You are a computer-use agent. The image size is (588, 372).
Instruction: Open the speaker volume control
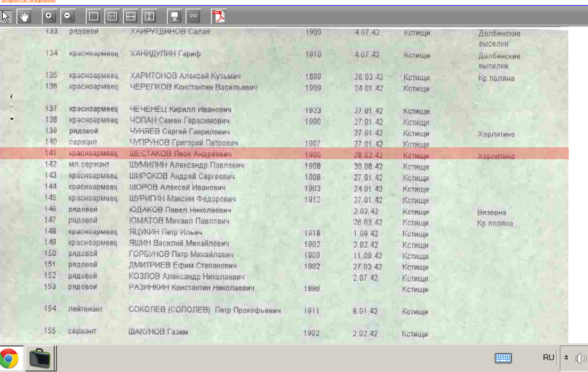coord(580,358)
